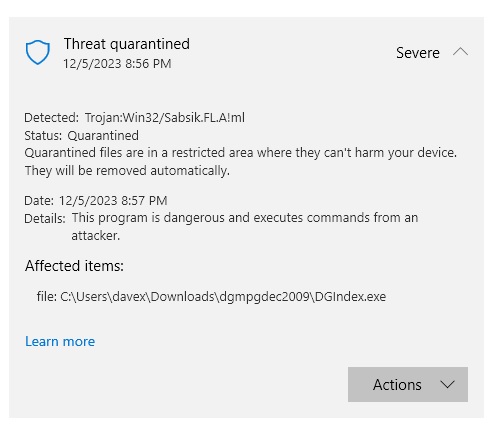Click the Details label

(x=45, y=219)
